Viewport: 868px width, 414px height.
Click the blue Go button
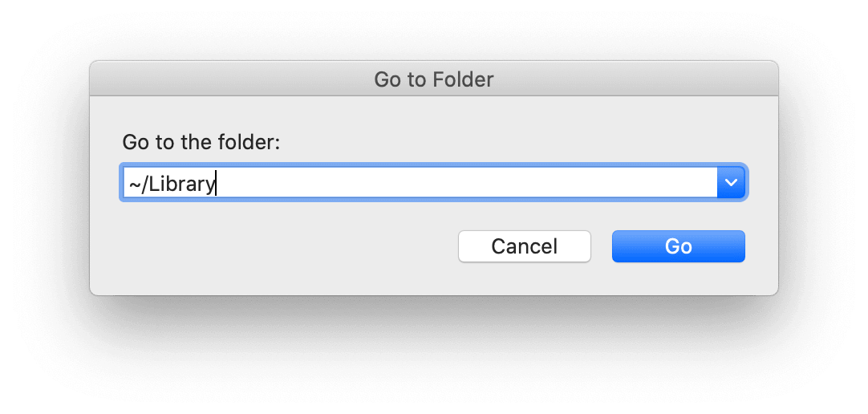click(678, 246)
